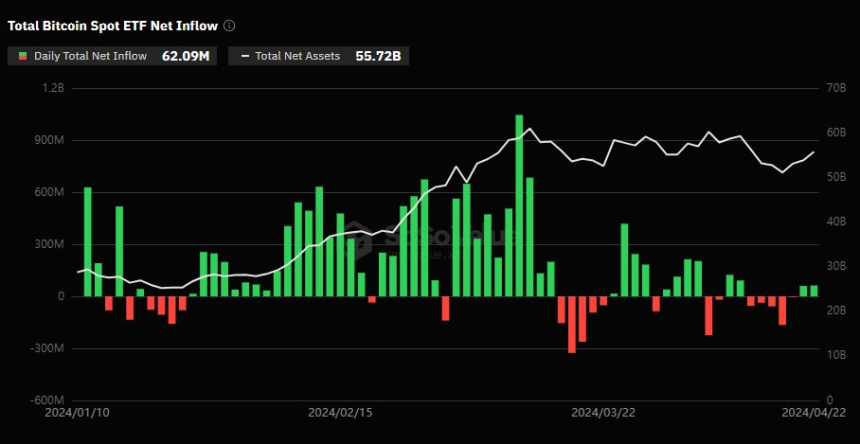Click the first green bar at the chart's left
860x444 pixels.
pos(87,241)
